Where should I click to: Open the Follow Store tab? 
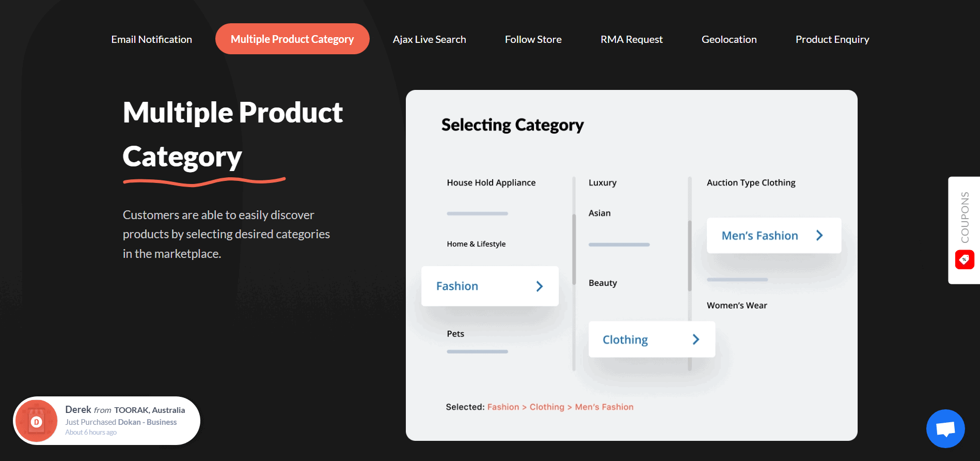click(533, 39)
